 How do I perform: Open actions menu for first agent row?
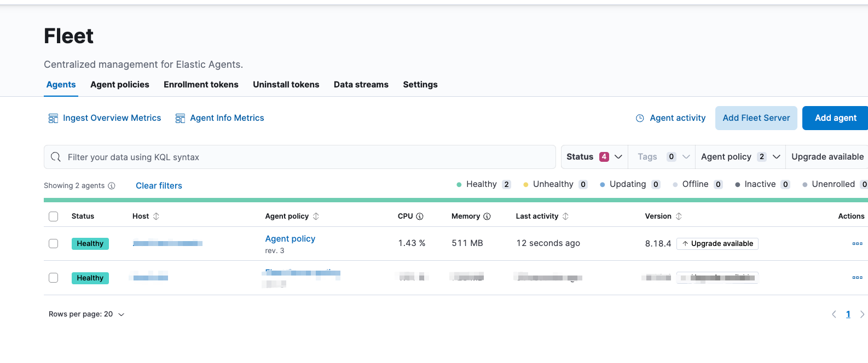pyautogui.click(x=857, y=244)
